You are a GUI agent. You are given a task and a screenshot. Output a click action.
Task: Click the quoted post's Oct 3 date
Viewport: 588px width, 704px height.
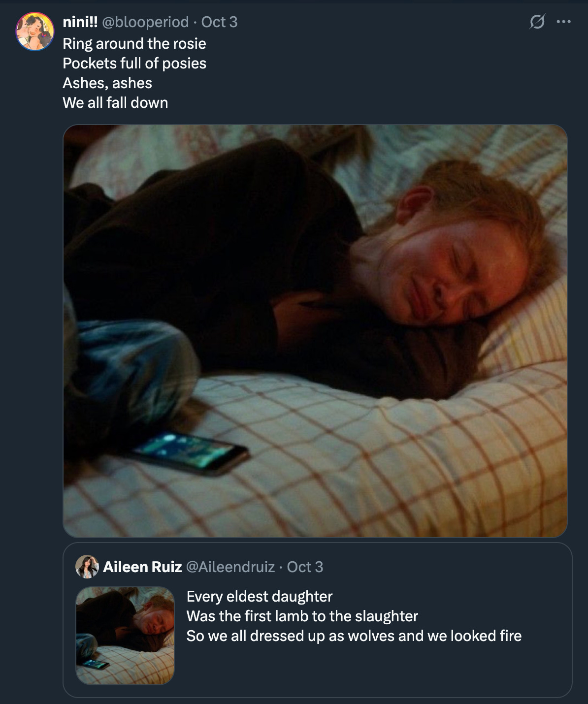pos(305,567)
